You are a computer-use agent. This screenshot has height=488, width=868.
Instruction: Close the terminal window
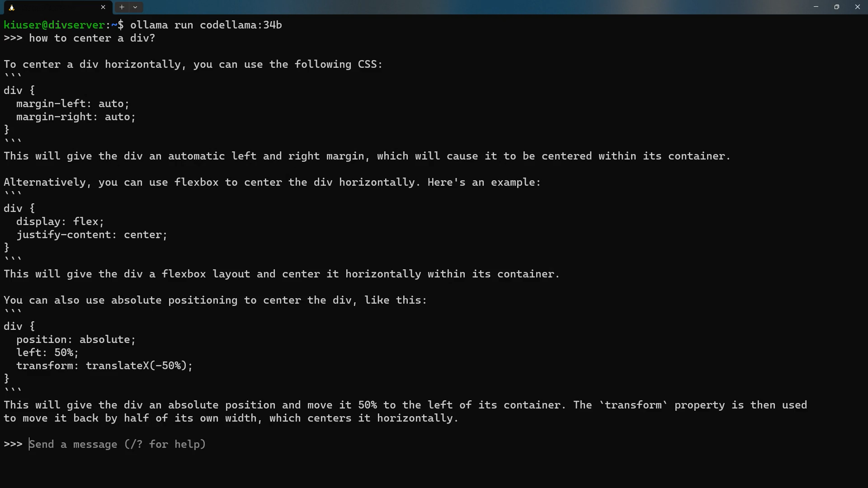858,7
